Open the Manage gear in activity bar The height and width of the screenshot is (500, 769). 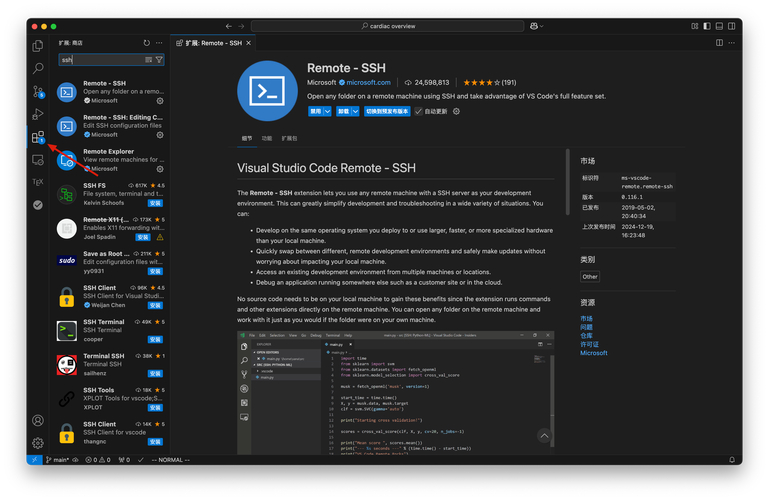coord(38,442)
